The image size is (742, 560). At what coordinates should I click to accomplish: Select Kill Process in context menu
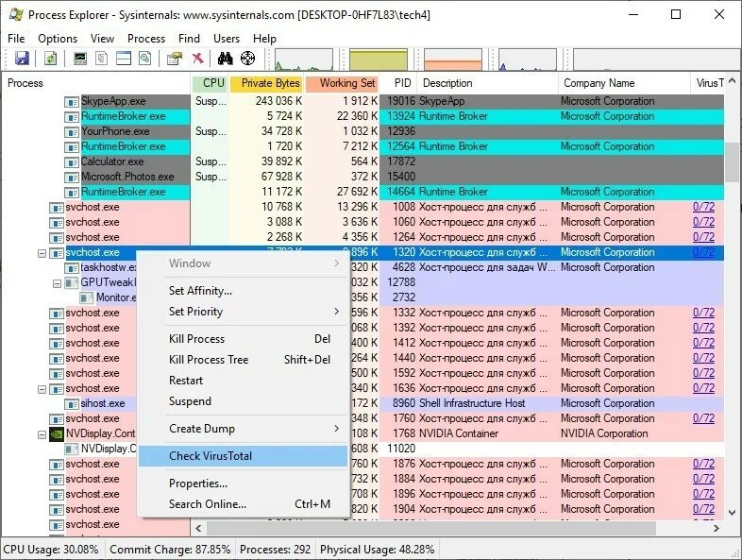[244, 339]
